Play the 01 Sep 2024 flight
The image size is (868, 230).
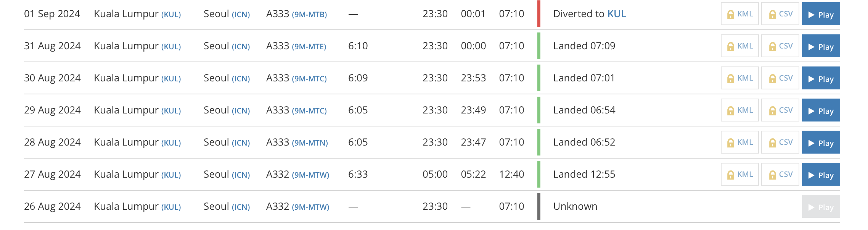(x=821, y=14)
